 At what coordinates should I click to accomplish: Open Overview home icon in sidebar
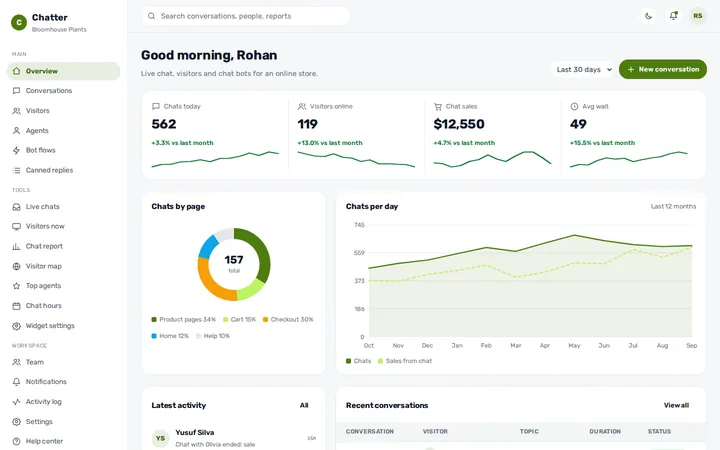tap(17, 71)
